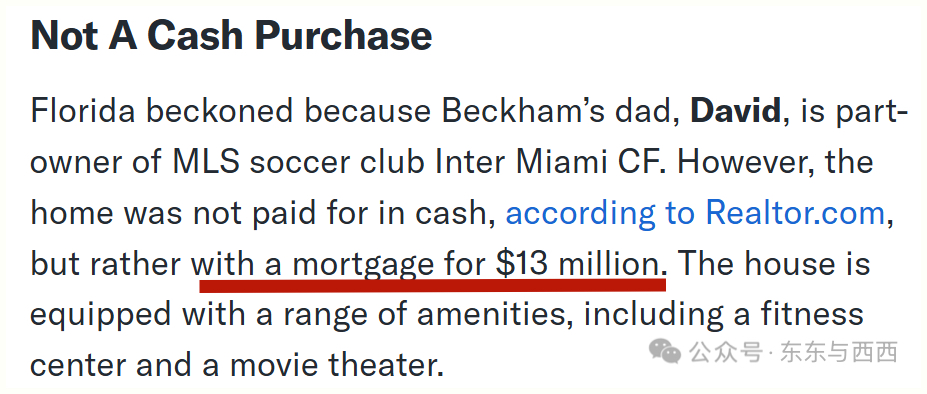Click the word 'Purchase' in the heading
Image resolution: width=927 pixels, height=394 pixels.
pos(343,35)
